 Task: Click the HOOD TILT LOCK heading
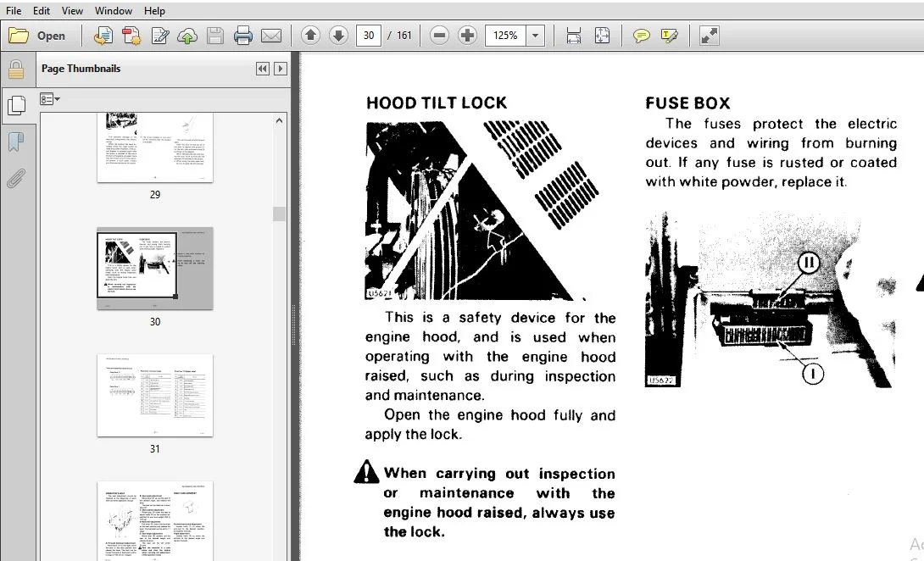coord(437,103)
